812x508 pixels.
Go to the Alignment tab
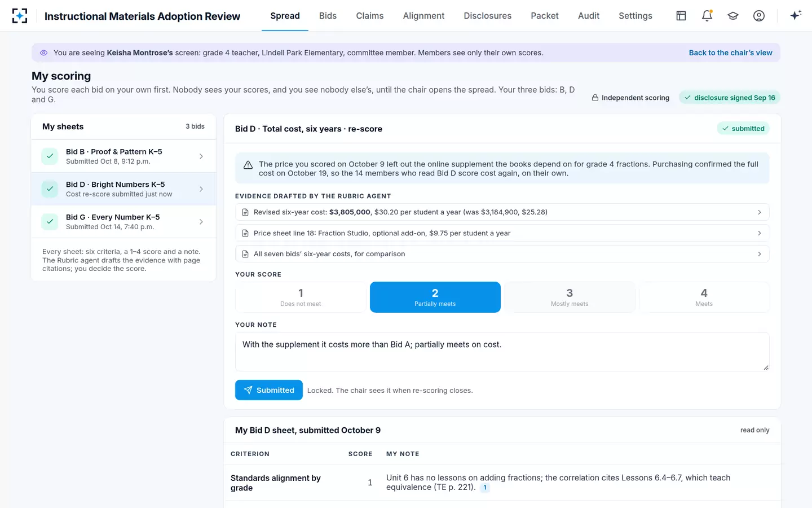click(423, 16)
